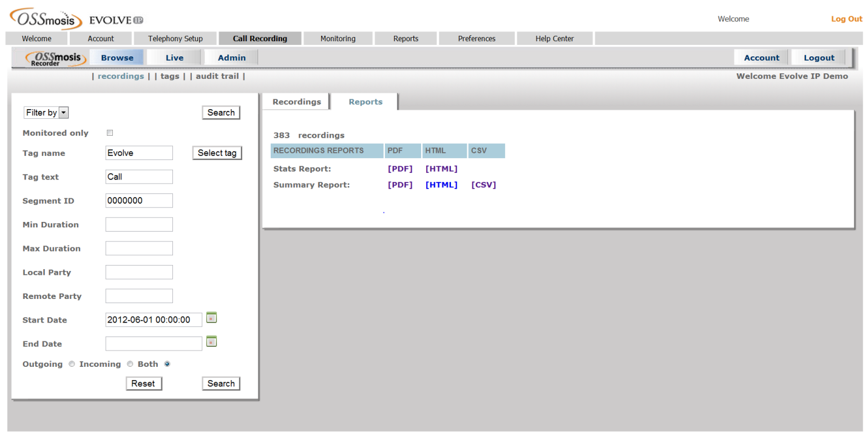Choose the Both direction radio button

coord(168,364)
